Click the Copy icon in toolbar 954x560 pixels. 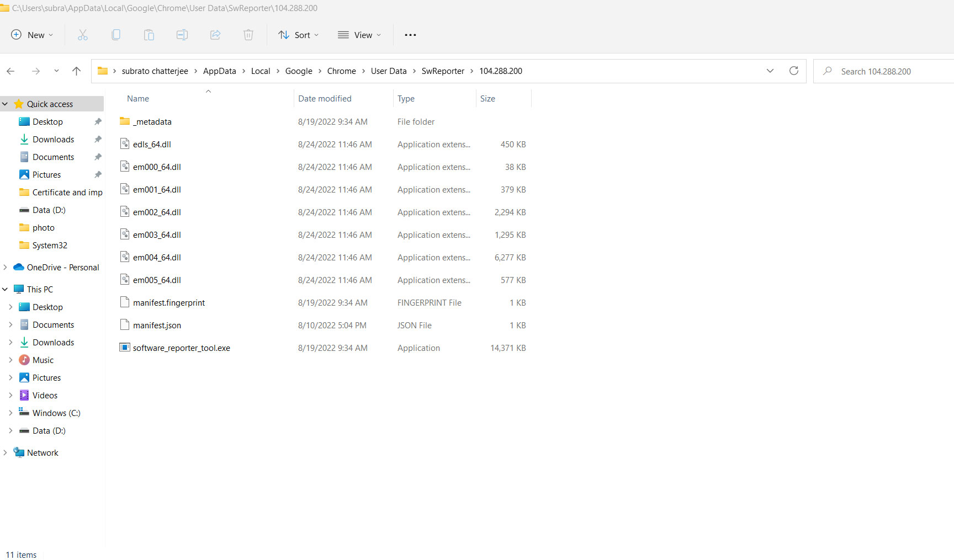click(116, 35)
